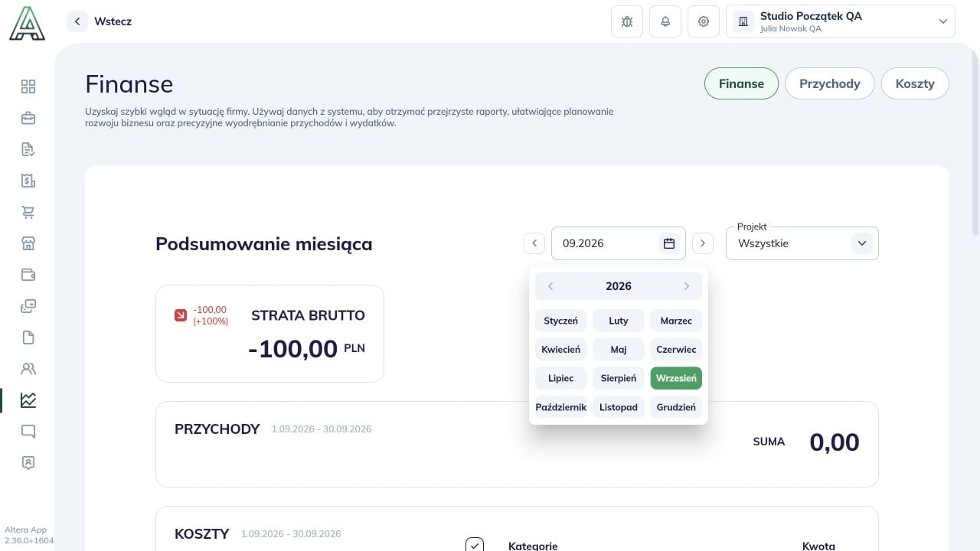
Task: Select Luty in the month picker
Action: [619, 321]
